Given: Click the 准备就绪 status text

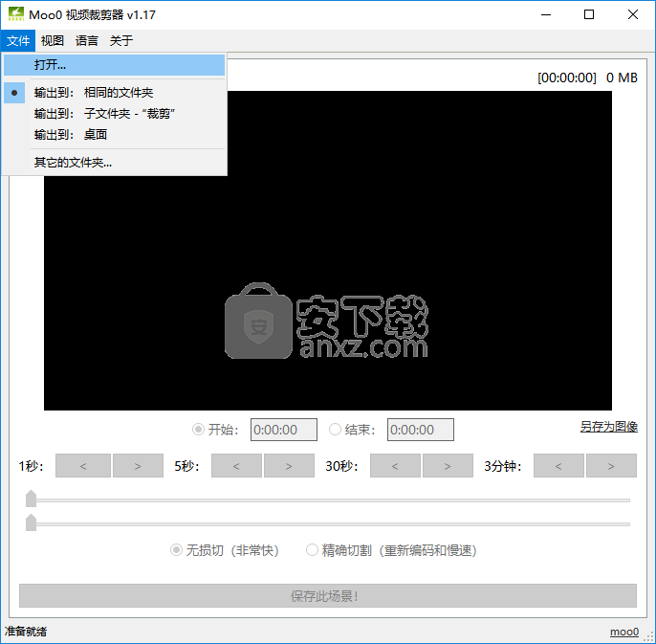Looking at the screenshot, I should pyautogui.click(x=26, y=632).
